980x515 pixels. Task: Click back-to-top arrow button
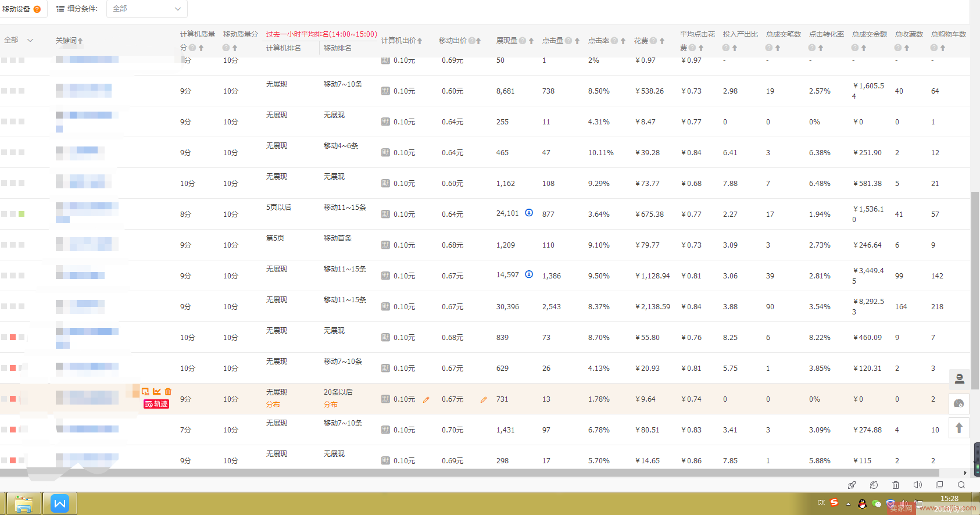click(960, 428)
